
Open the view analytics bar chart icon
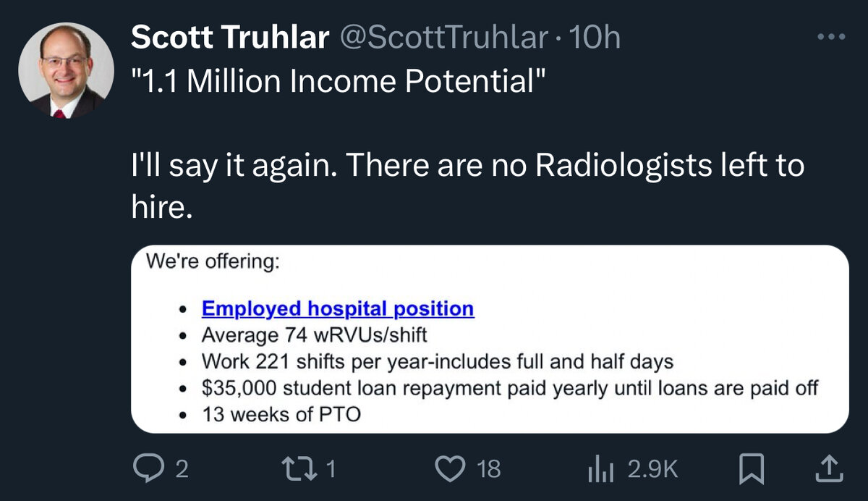coord(601,469)
